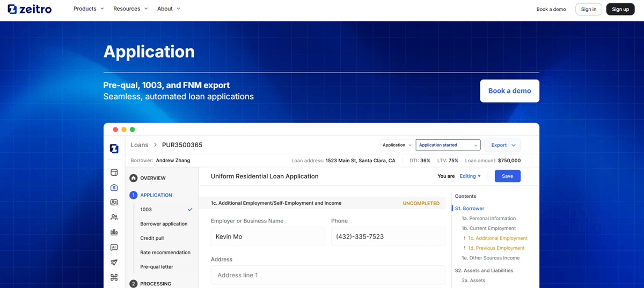Open Borrower application item
Viewport: 644px width, 288px height.
click(x=164, y=224)
